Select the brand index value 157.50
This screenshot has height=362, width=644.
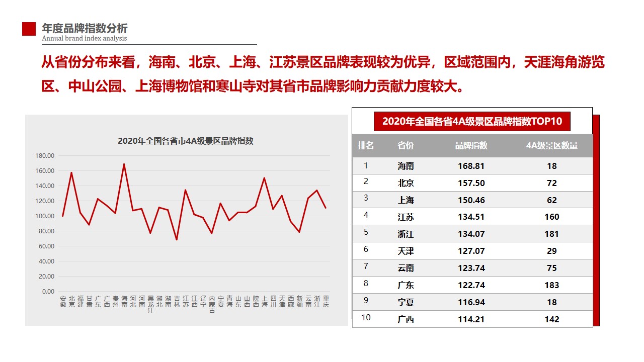tap(471, 183)
